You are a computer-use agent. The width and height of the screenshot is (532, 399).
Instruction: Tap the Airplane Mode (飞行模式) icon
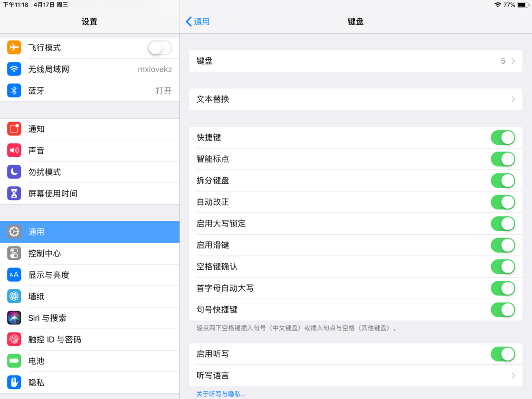point(14,47)
